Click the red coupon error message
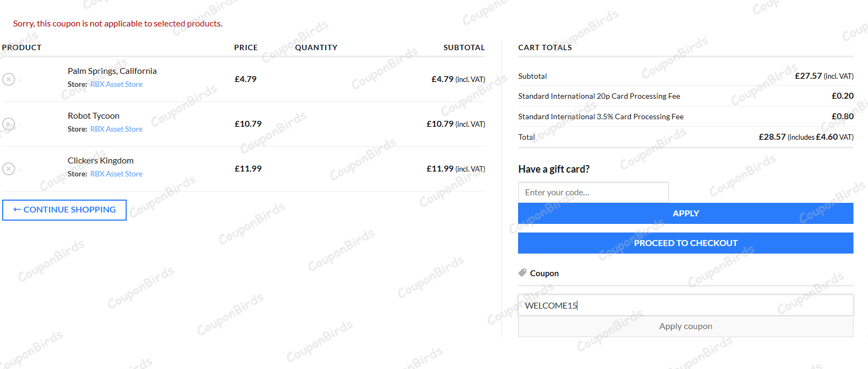This screenshot has height=369, width=868. (x=118, y=24)
